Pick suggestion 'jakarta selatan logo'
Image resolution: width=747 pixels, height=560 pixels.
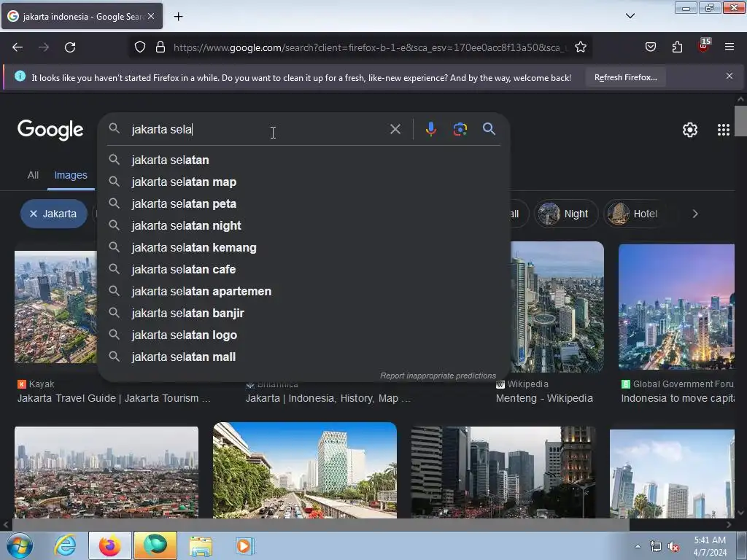[304, 335]
